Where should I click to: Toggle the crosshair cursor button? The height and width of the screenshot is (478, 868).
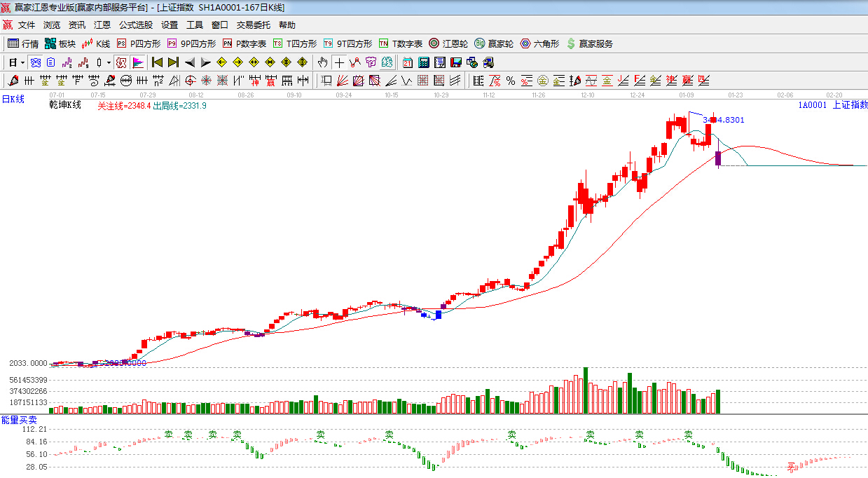point(339,62)
